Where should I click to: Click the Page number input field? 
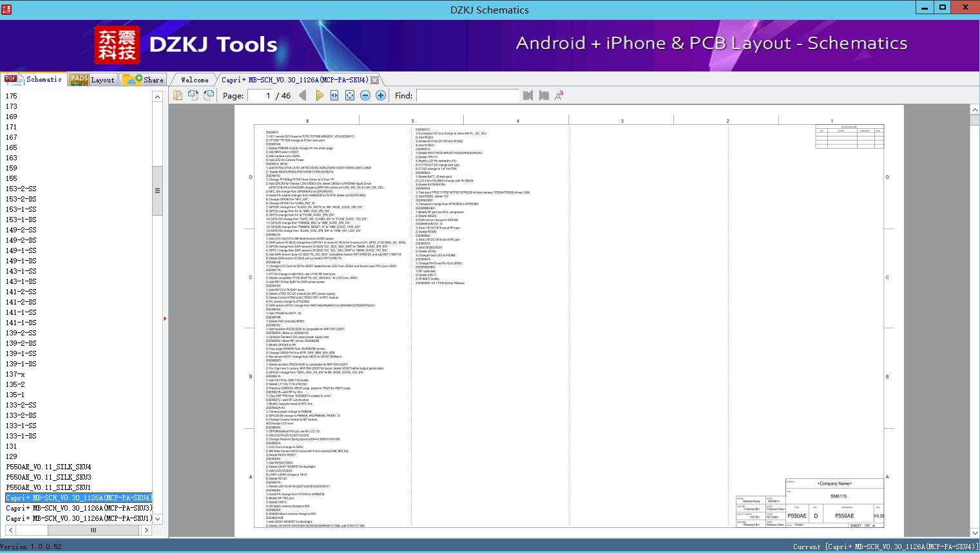(260, 95)
